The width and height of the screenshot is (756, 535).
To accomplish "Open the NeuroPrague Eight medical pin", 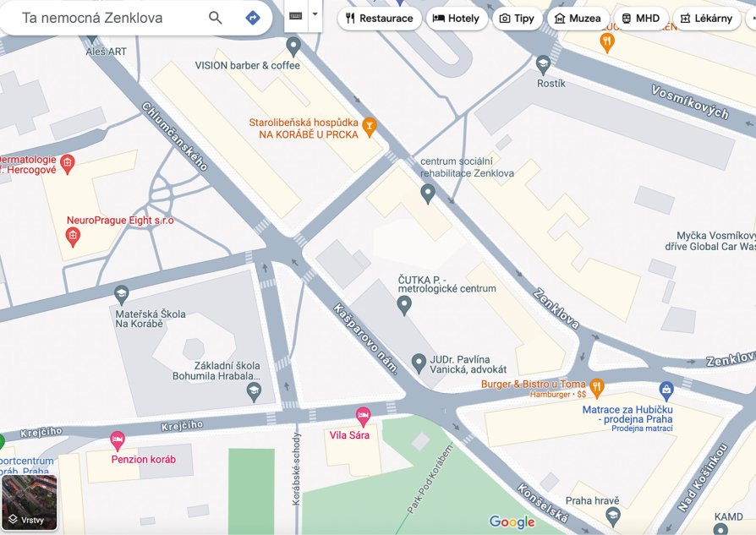I will click(73, 237).
